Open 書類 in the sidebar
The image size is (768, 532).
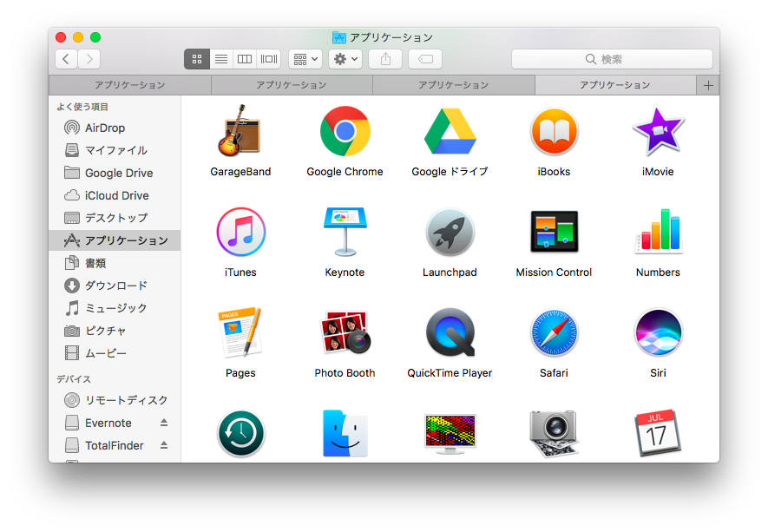coord(115,263)
